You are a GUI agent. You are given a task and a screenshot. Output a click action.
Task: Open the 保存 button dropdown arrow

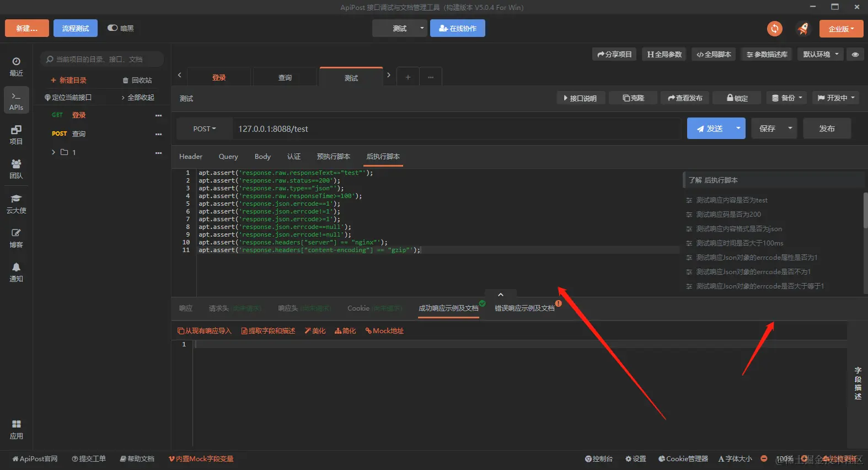point(790,129)
